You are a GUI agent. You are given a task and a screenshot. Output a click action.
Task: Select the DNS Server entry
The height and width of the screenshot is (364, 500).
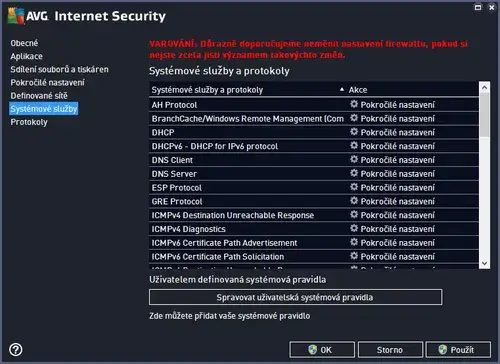pos(174,174)
